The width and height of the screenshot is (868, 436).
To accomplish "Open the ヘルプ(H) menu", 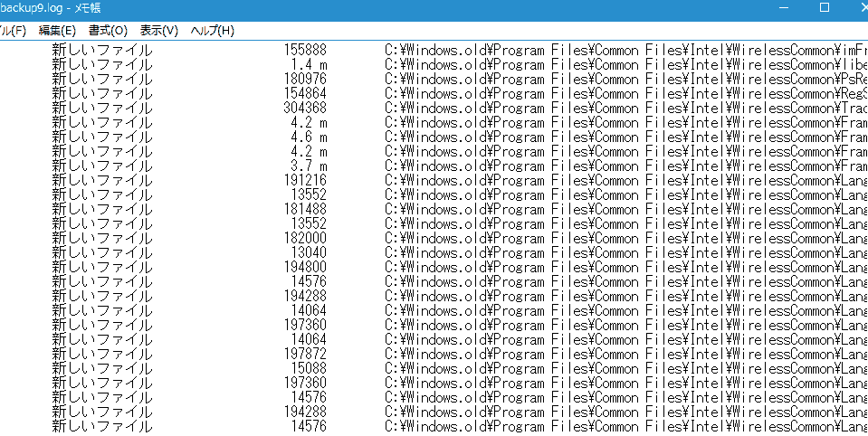I will (x=212, y=31).
